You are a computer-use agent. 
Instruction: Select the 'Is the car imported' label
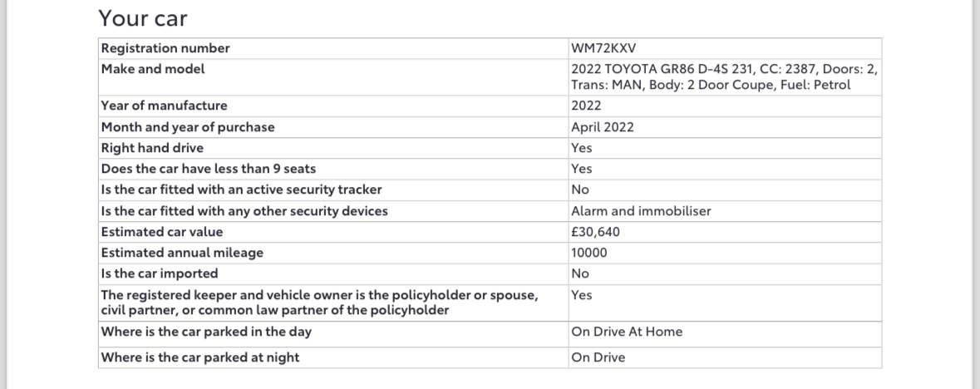tap(160, 273)
